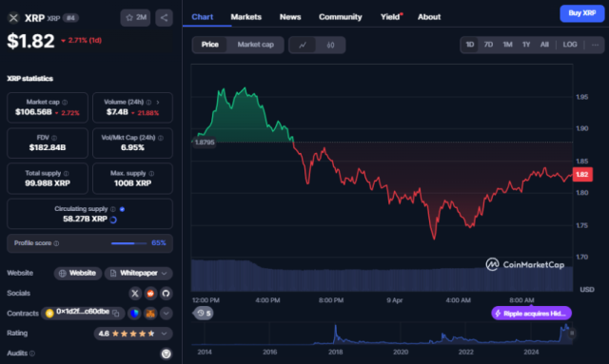This screenshot has height=364, width=609.
Task: Click the Circulating supply info icon
Action: [113, 209]
